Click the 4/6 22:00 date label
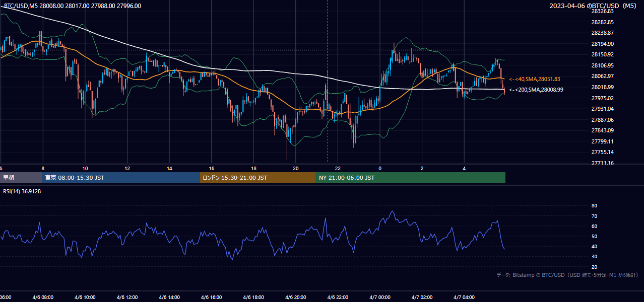 pyautogui.click(x=338, y=297)
